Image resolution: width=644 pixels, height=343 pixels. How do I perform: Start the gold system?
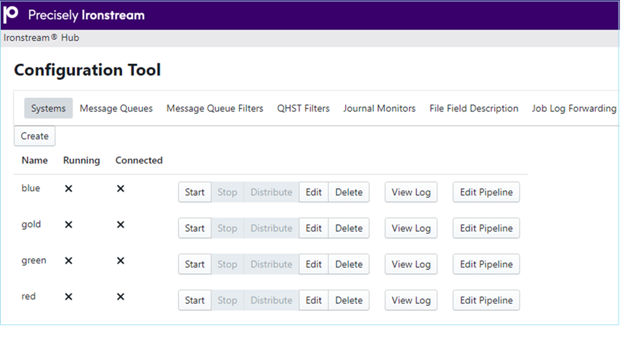tap(195, 228)
